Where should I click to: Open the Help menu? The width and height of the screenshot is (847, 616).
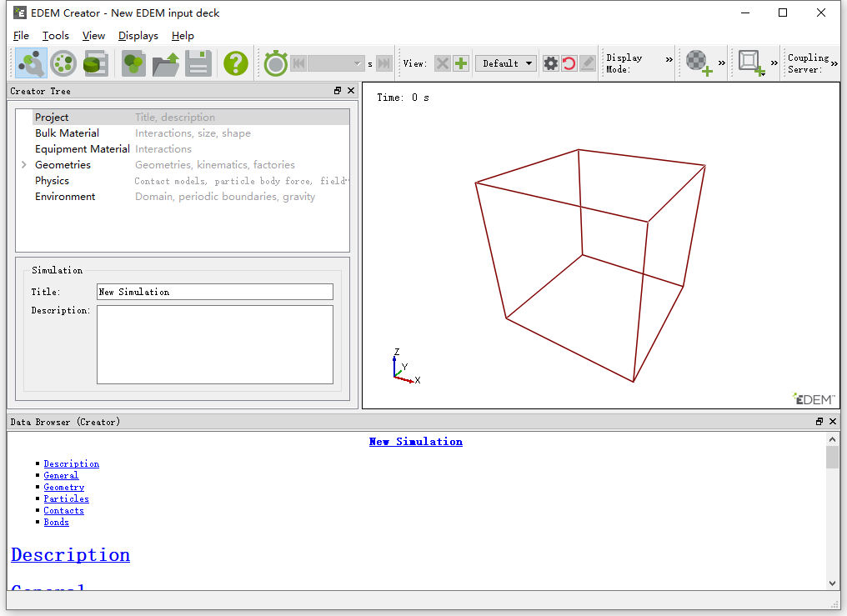[x=183, y=36]
